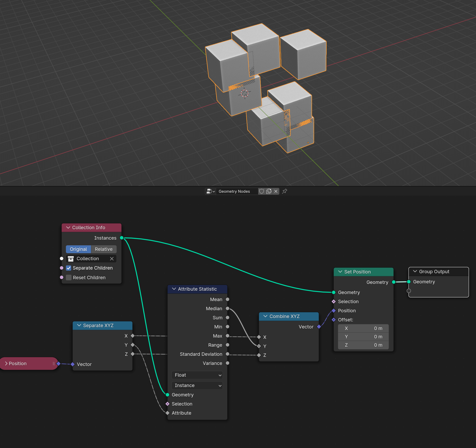Collapse the Separate XYZ node
Image resolution: width=476 pixels, height=448 pixels.
point(79,326)
